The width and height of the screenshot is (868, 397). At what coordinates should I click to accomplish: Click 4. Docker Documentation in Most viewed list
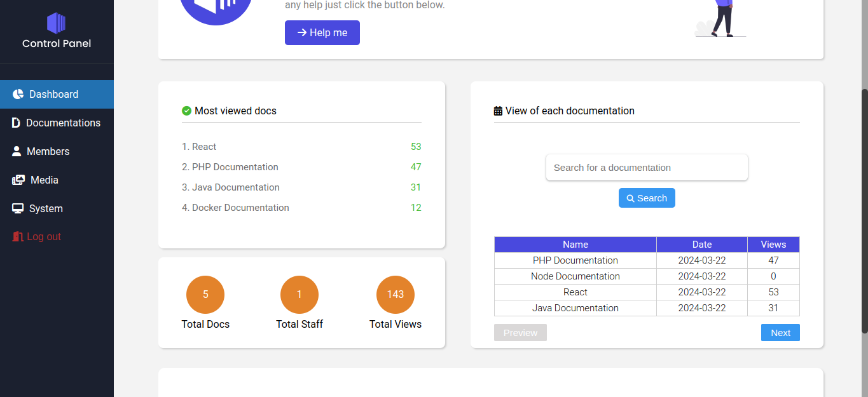[x=235, y=208]
